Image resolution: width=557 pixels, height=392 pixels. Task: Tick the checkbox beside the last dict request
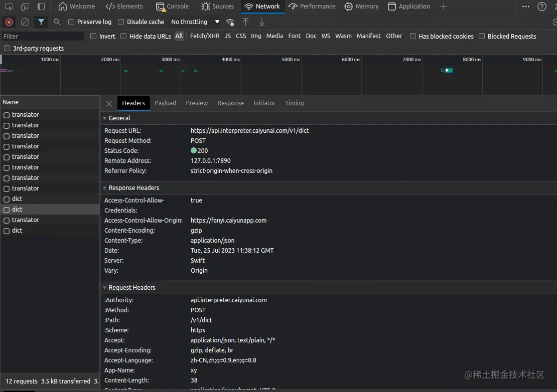pyautogui.click(x=7, y=231)
